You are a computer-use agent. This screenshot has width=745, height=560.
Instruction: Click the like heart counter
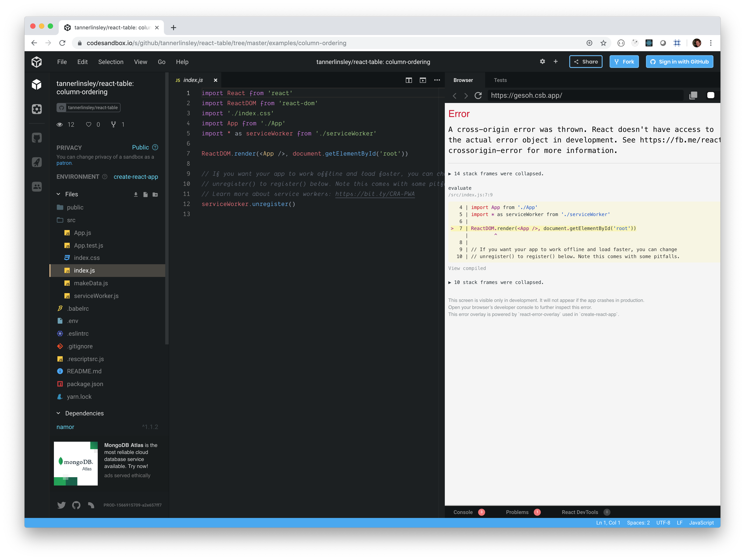tap(89, 125)
